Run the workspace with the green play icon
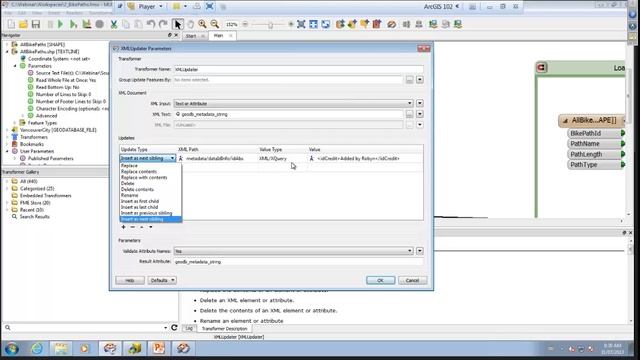The width and height of the screenshot is (640, 360). tap(60, 24)
